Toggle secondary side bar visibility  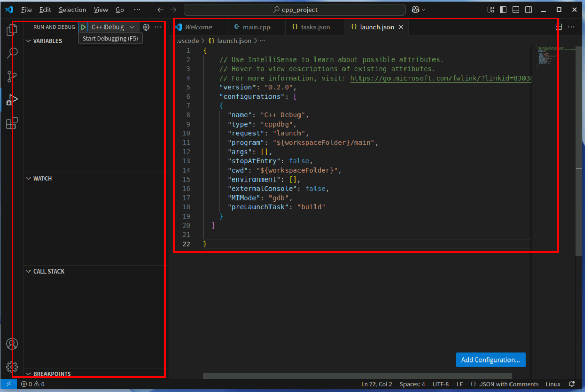pos(528,10)
